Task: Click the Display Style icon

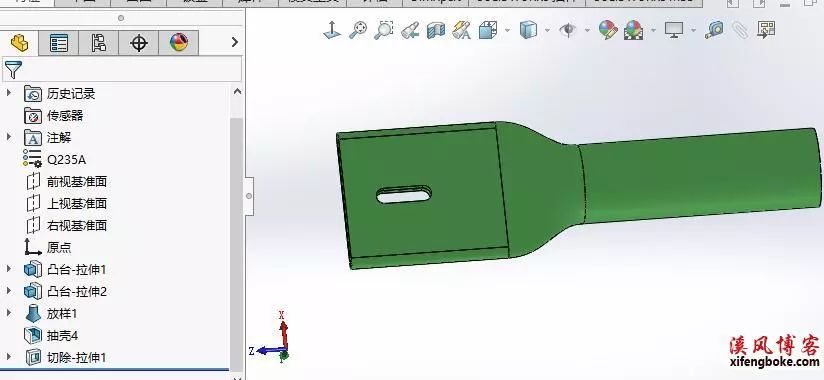Action: click(528, 30)
